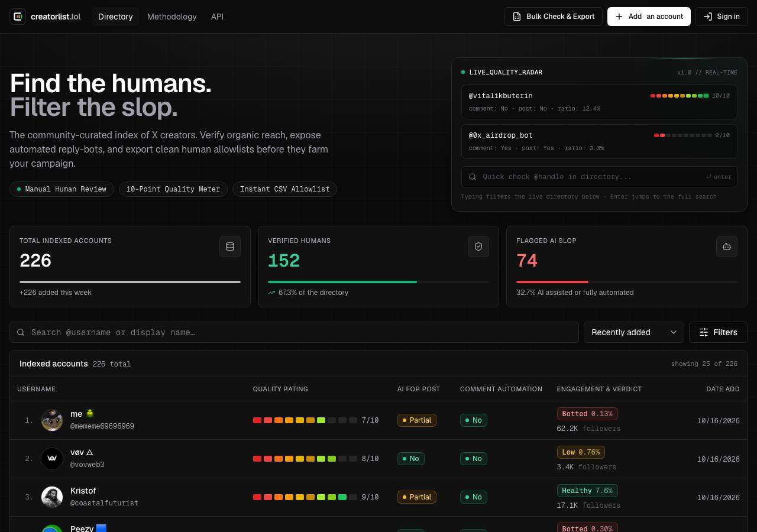Click the Low 0.76% verdict badge
This screenshot has width=757, height=532.
pyautogui.click(x=581, y=452)
